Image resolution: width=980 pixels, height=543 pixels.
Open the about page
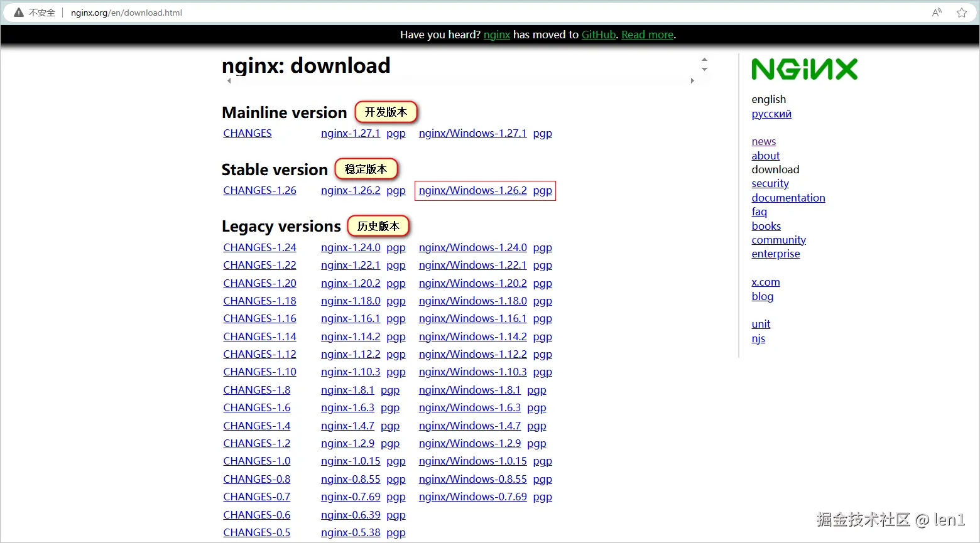pos(766,156)
